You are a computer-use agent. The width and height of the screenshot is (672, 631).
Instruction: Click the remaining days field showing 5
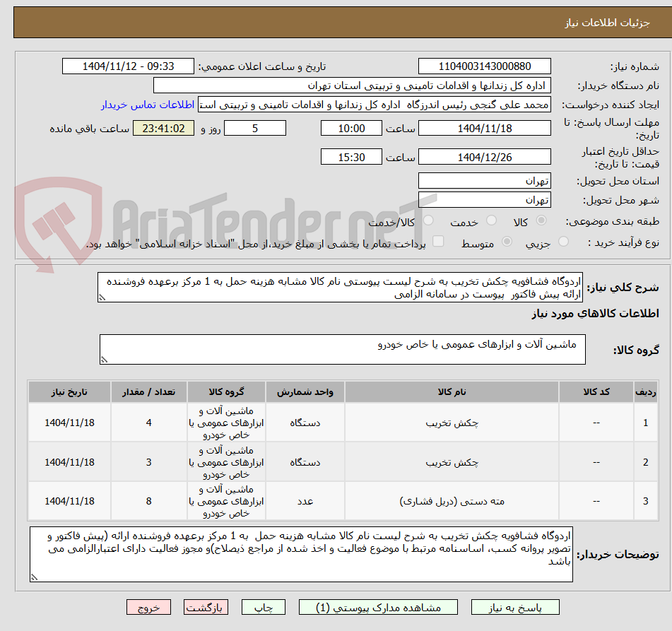(255, 128)
